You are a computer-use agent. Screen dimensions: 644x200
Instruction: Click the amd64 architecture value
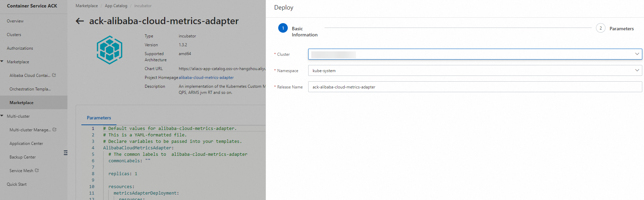click(x=185, y=54)
